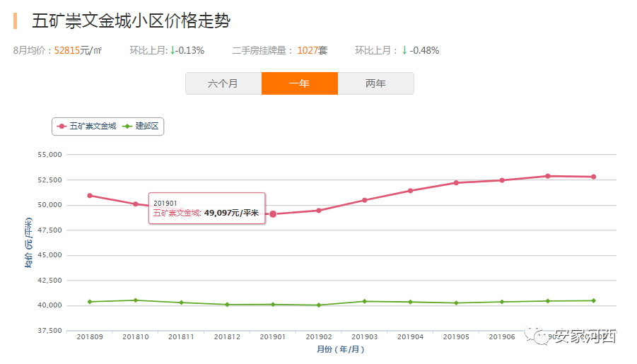Click the 均价 (元/平米) axis title
Screen dimensions: 637x364
tap(28, 242)
